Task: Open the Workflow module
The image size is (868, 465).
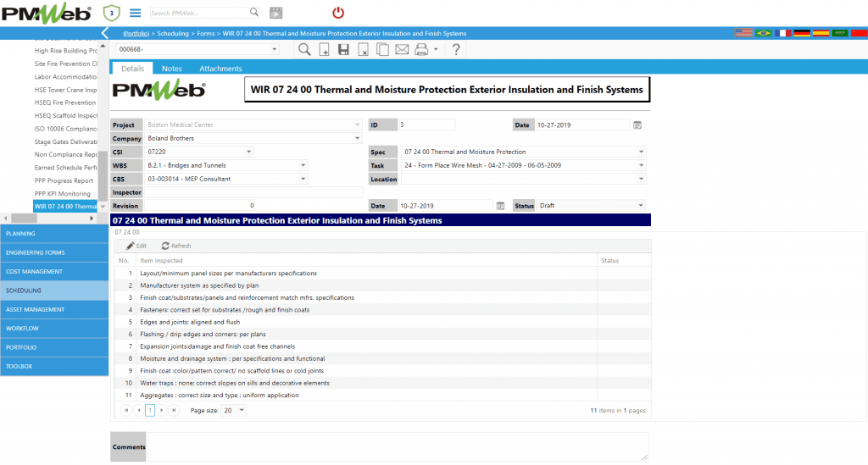Action: coord(54,329)
